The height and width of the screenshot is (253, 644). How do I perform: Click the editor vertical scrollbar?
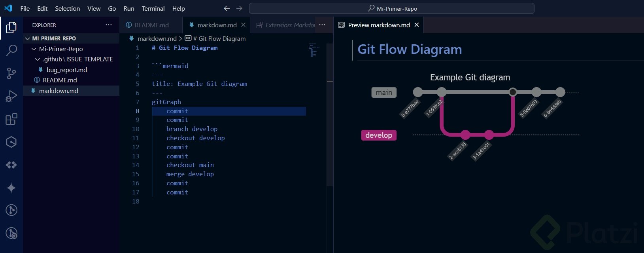pos(330,114)
